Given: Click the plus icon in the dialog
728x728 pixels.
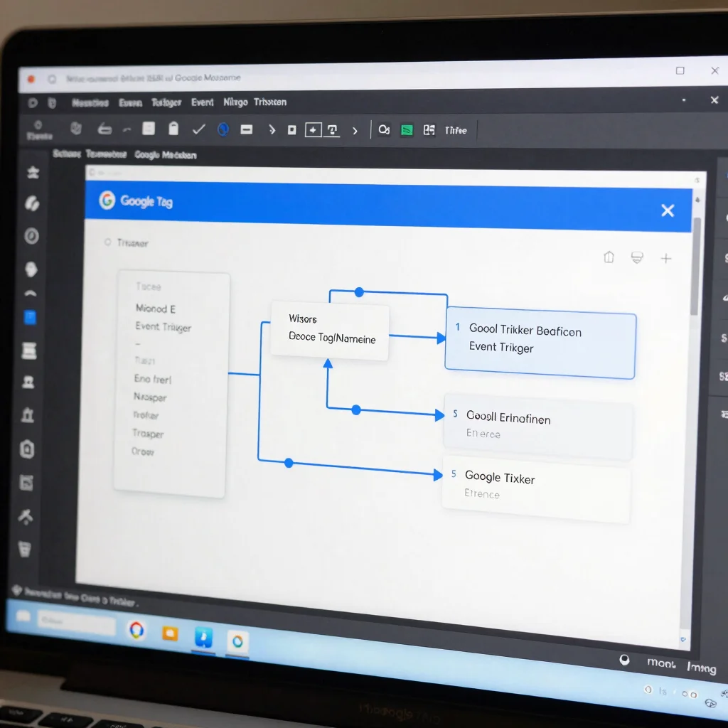Looking at the screenshot, I should click(666, 259).
